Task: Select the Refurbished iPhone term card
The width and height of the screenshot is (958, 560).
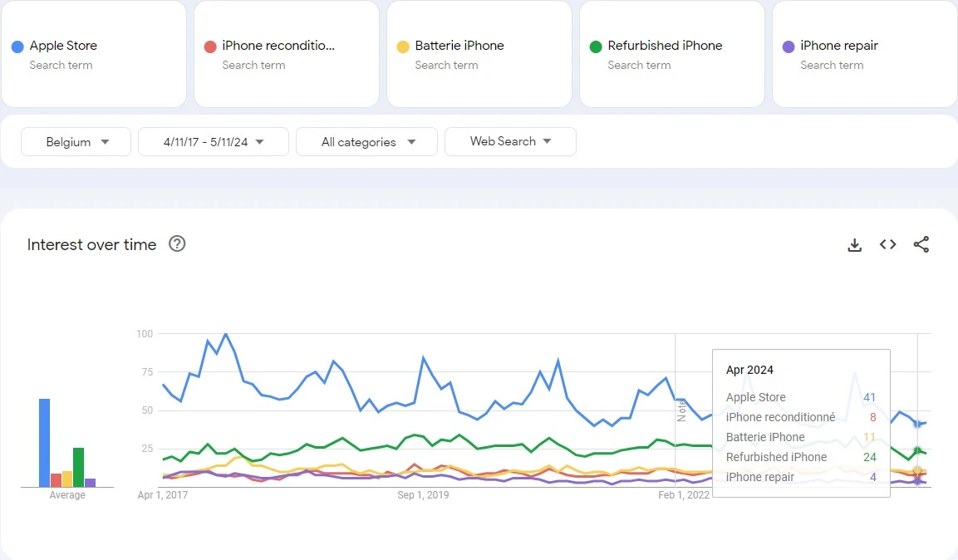Action: tap(671, 54)
